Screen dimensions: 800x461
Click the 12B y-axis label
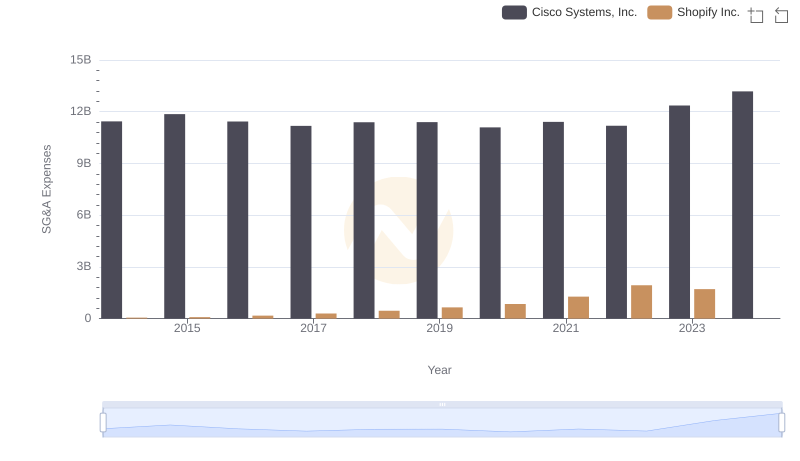pyautogui.click(x=81, y=111)
